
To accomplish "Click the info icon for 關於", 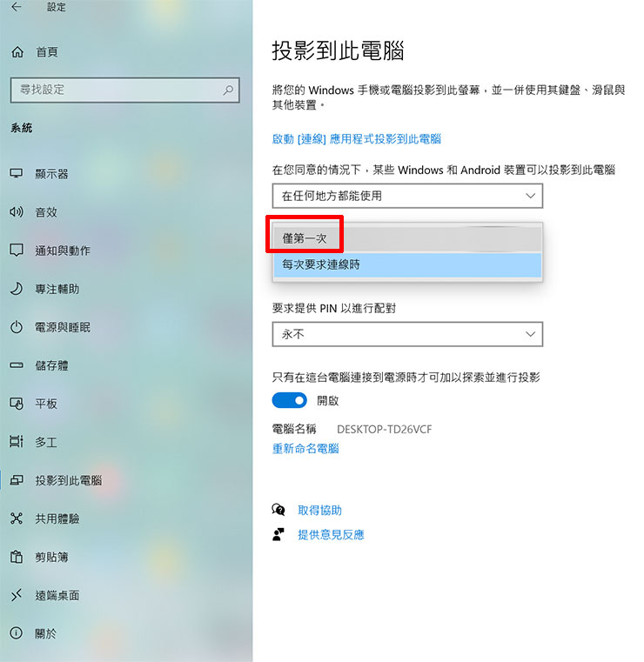I will pyautogui.click(x=17, y=633).
